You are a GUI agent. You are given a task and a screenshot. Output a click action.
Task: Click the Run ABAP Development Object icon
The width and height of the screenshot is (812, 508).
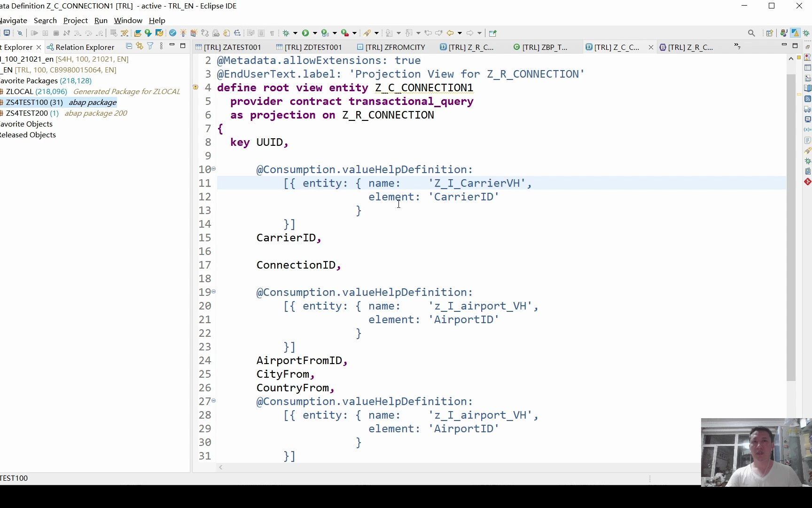pos(148,33)
